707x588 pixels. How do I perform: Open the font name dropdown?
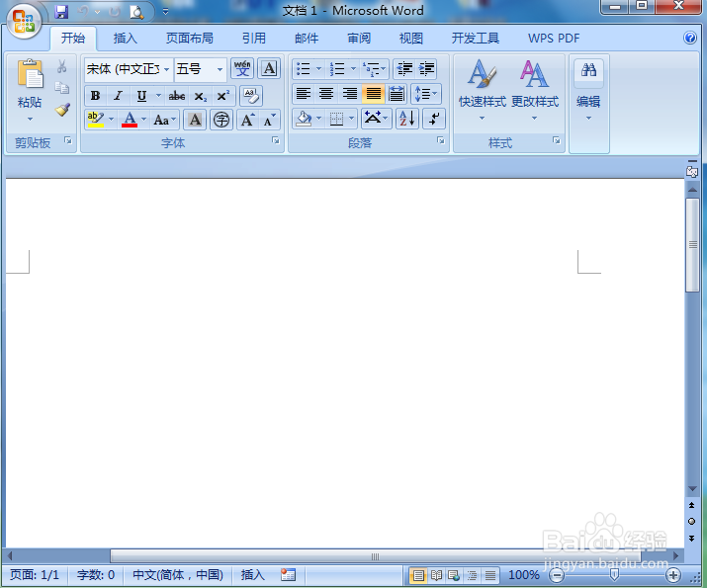[x=166, y=69]
